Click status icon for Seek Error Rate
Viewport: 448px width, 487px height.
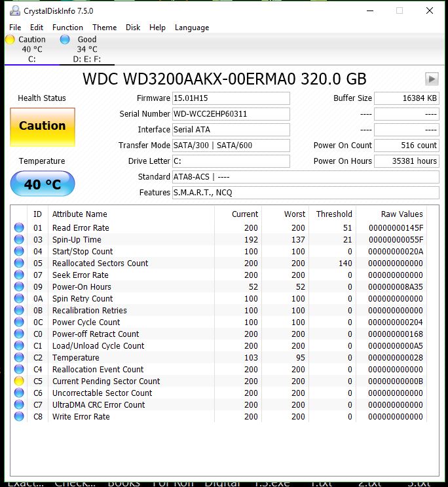coord(19,275)
